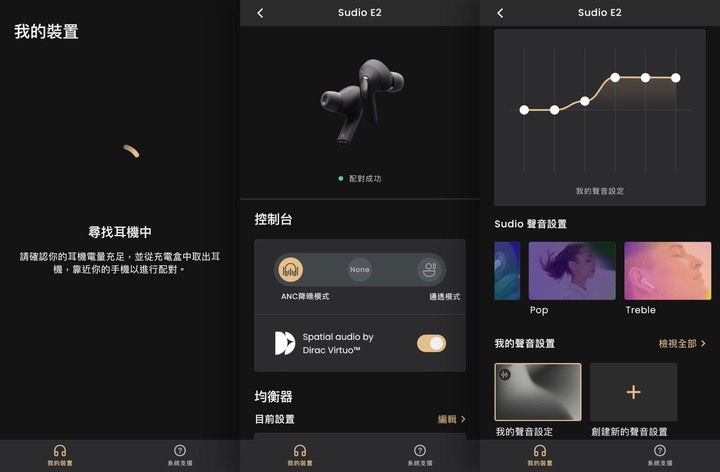Open 我的裝置 tab on middle screen
720x472 pixels.
point(300,455)
